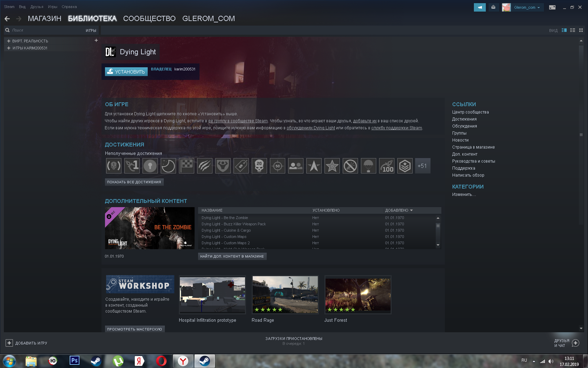Switch to the МАГАЗИН tab
The image size is (588, 368).
(44, 19)
